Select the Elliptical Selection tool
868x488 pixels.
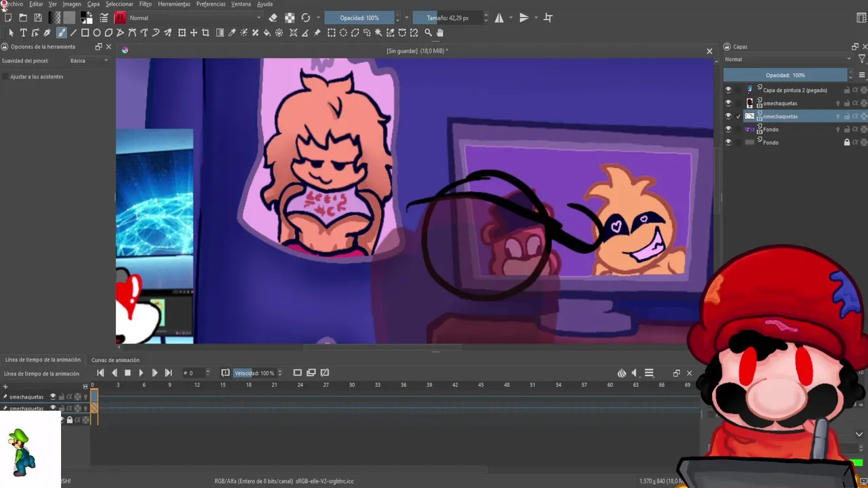(x=343, y=33)
